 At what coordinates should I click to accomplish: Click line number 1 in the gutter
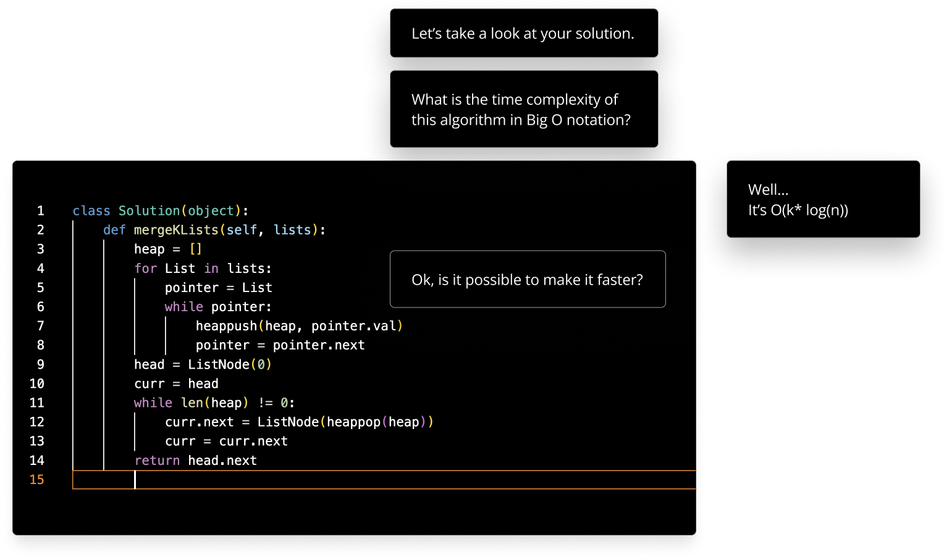pyautogui.click(x=41, y=211)
